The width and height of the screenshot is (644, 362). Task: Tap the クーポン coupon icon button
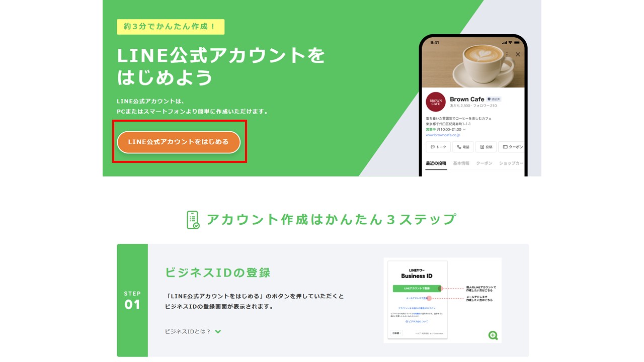click(x=512, y=147)
